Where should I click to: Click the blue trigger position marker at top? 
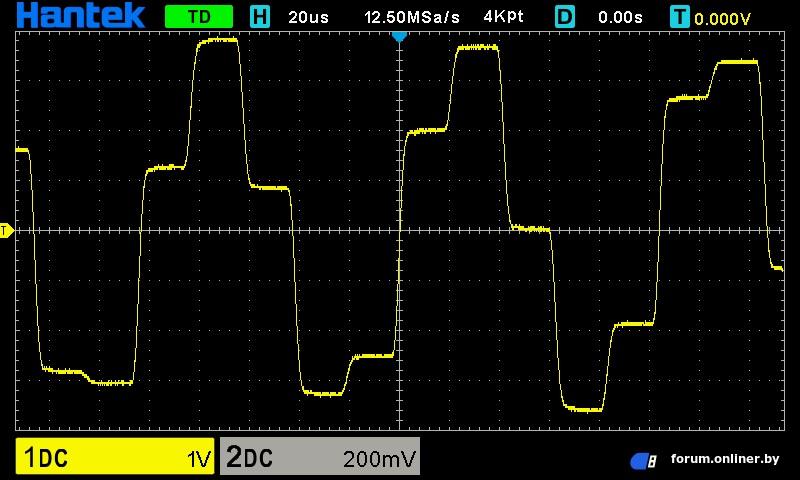(400, 36)
